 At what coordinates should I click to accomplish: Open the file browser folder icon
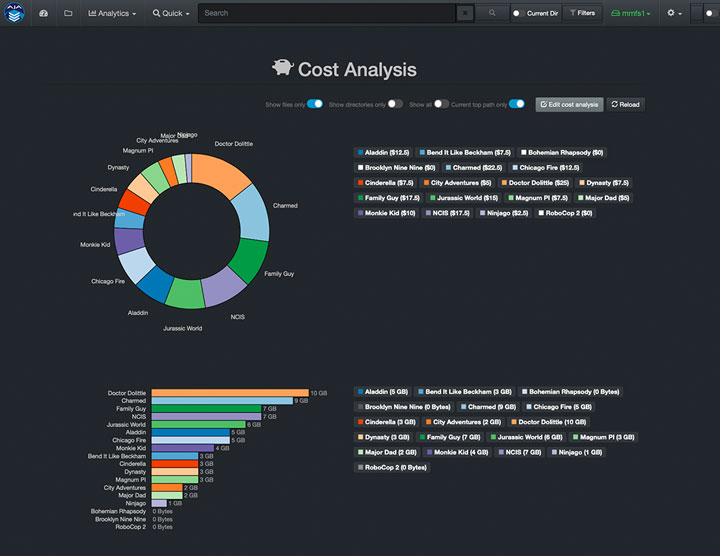point(68,13)
